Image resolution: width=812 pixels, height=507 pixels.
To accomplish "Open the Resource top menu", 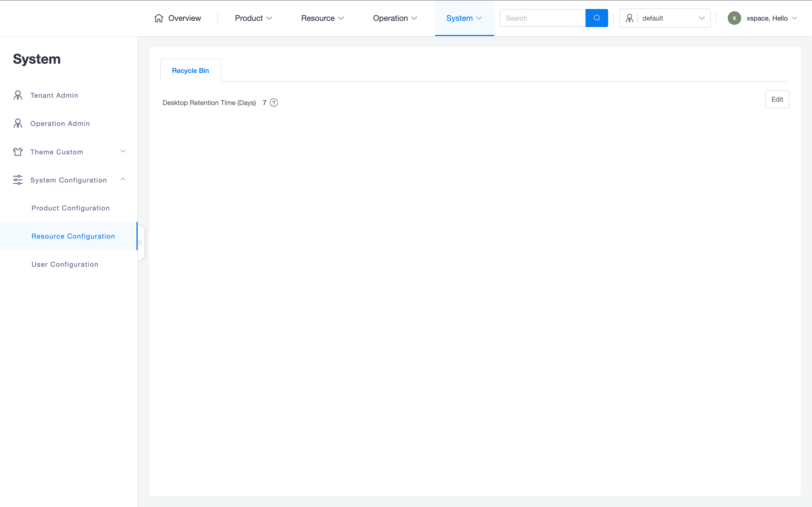I will (322, 18).
